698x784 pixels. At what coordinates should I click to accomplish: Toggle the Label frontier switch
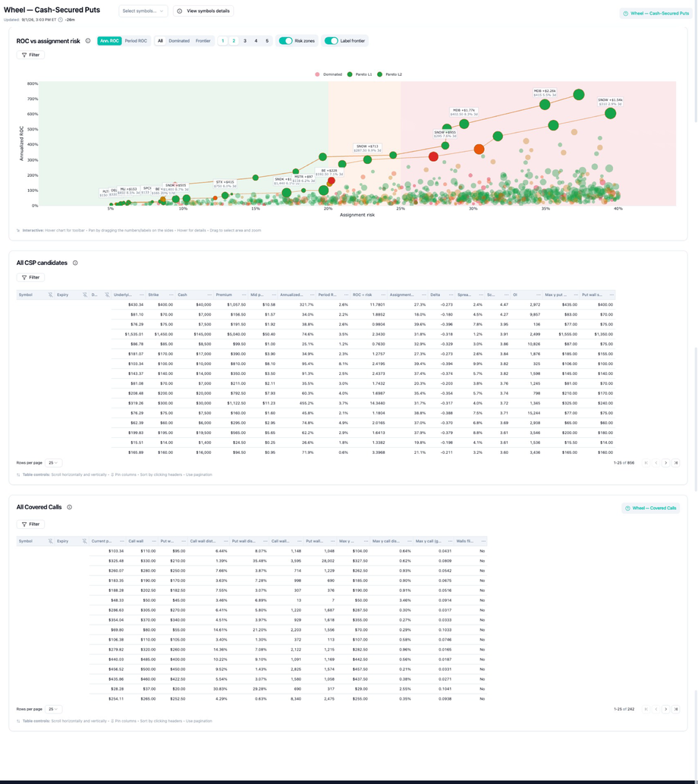tap(332, 41)
